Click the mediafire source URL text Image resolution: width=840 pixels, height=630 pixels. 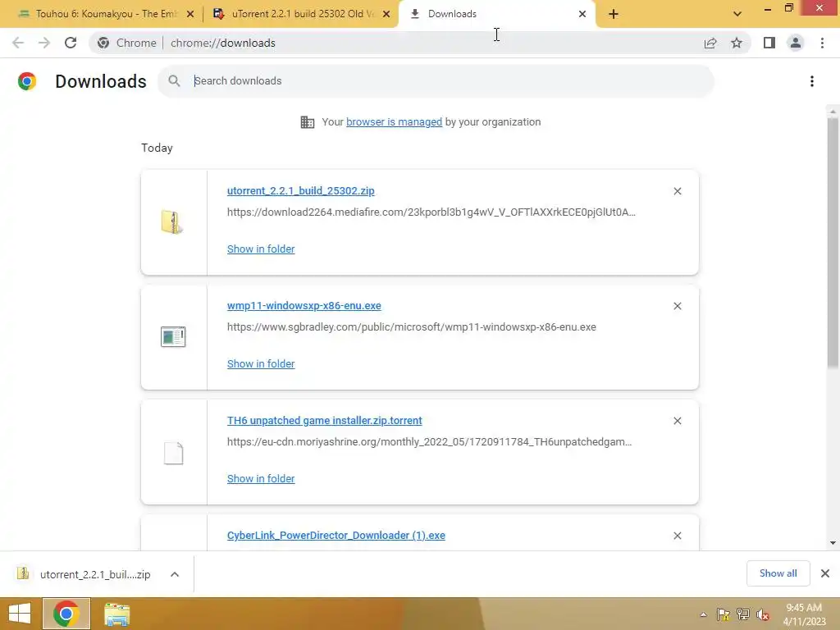tap(431, 212)
